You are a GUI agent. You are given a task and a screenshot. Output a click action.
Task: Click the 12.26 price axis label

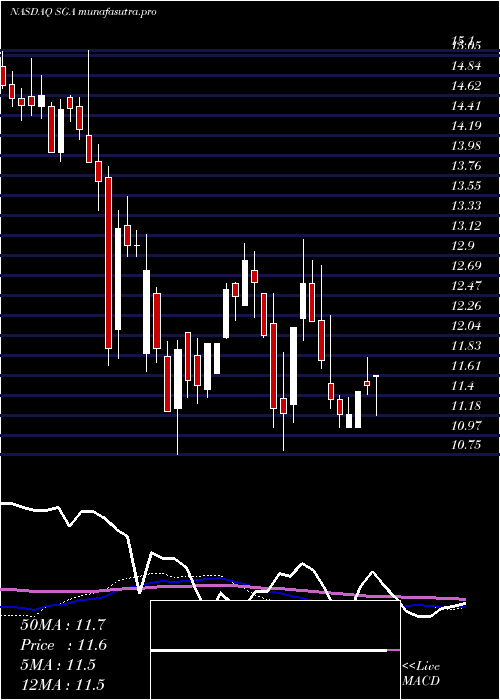tap(466, 306)
